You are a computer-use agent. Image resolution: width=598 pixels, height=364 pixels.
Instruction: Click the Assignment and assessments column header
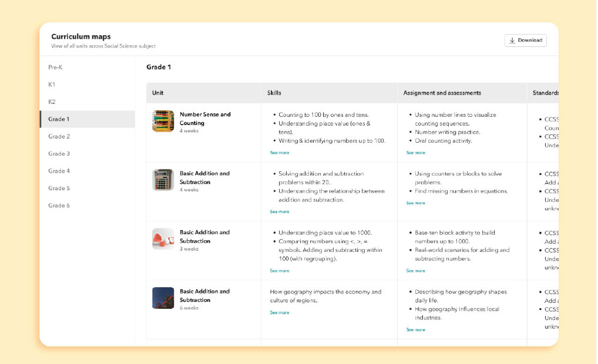click(442, 93)
